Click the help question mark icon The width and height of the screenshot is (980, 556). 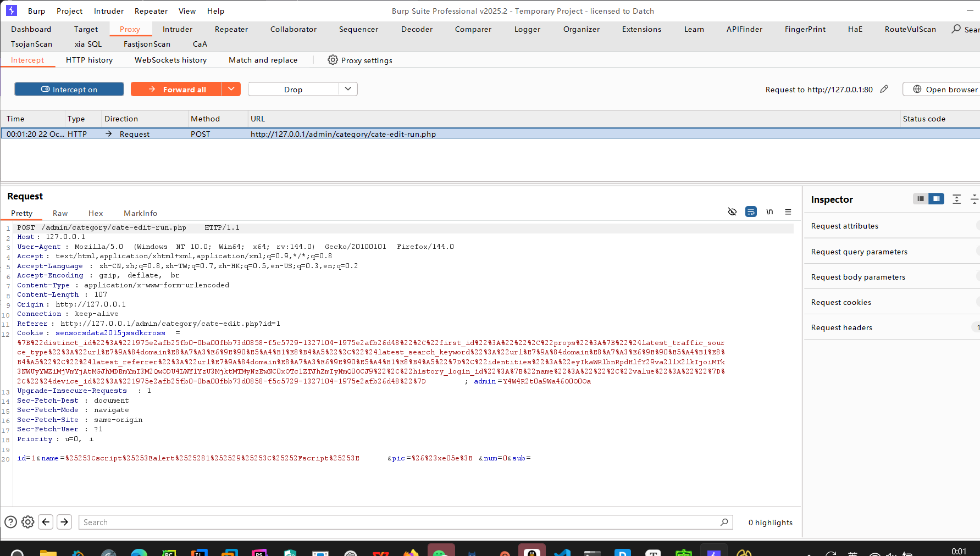click(x=10, y=522)
